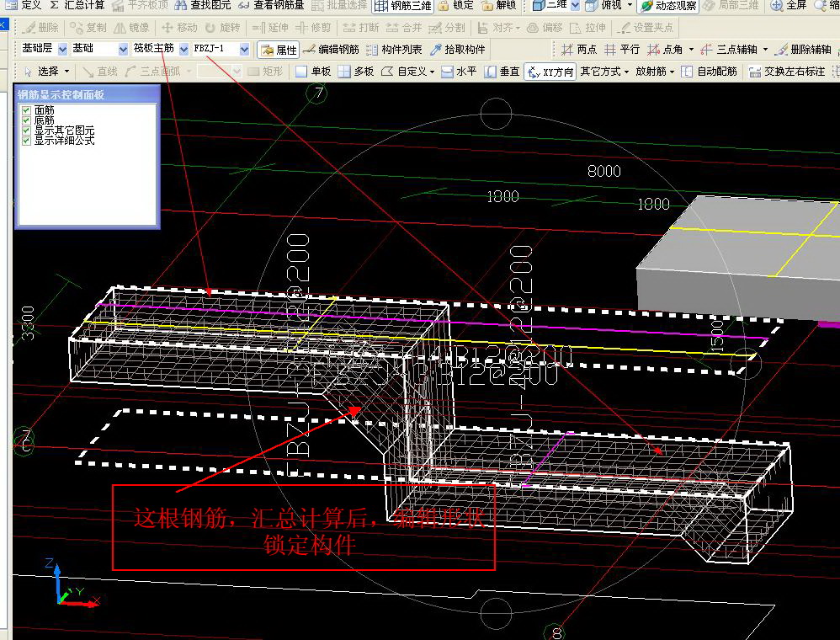The width and height of the screenshot is (840, 640).
Task: Click the 锁定 lock tool
Action: pyautogui.click(x=456, y=5)
